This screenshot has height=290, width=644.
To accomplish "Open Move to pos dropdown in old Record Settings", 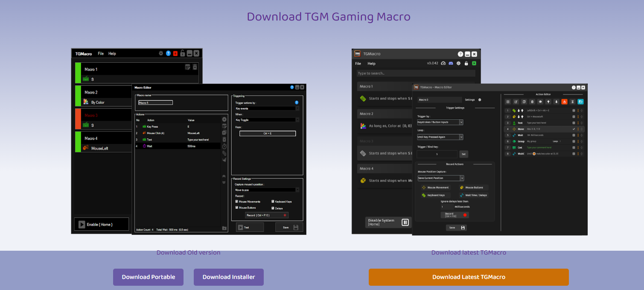I will [267, 190].
